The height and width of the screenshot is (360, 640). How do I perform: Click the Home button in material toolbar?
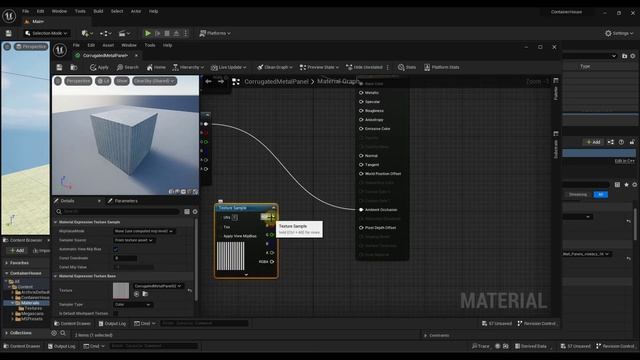coord(156,67)
